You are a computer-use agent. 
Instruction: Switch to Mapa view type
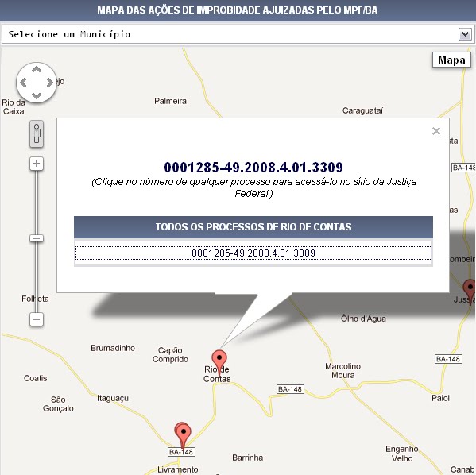[x=451, y=60]
